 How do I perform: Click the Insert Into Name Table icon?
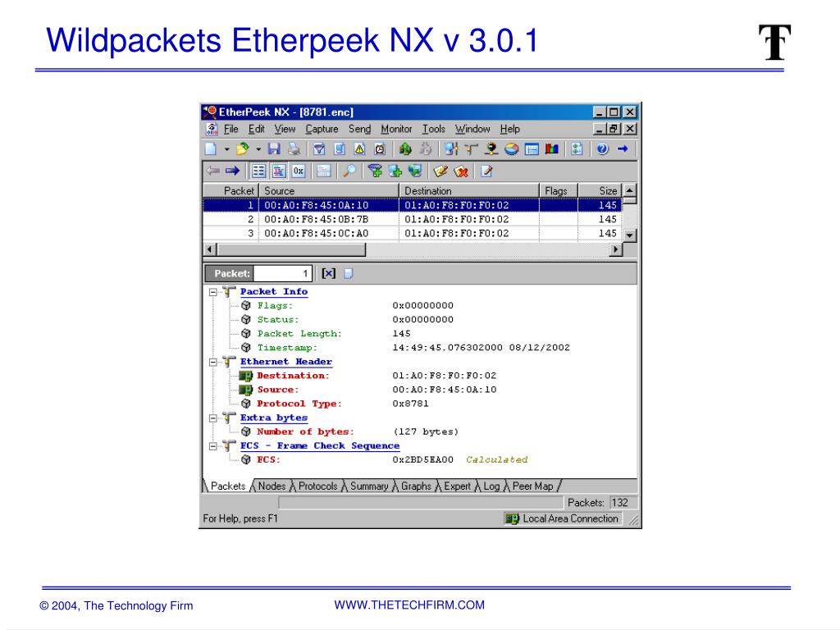coord(395,171)
